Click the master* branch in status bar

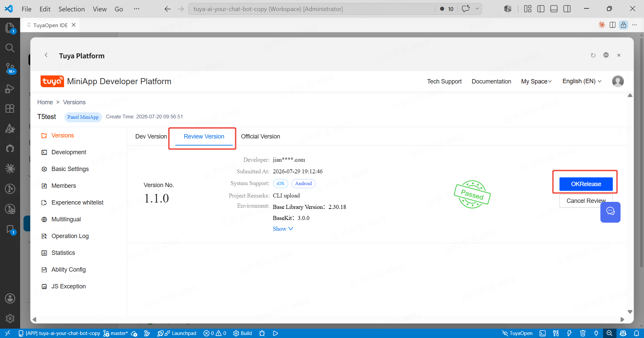click(x=116, y=333)
